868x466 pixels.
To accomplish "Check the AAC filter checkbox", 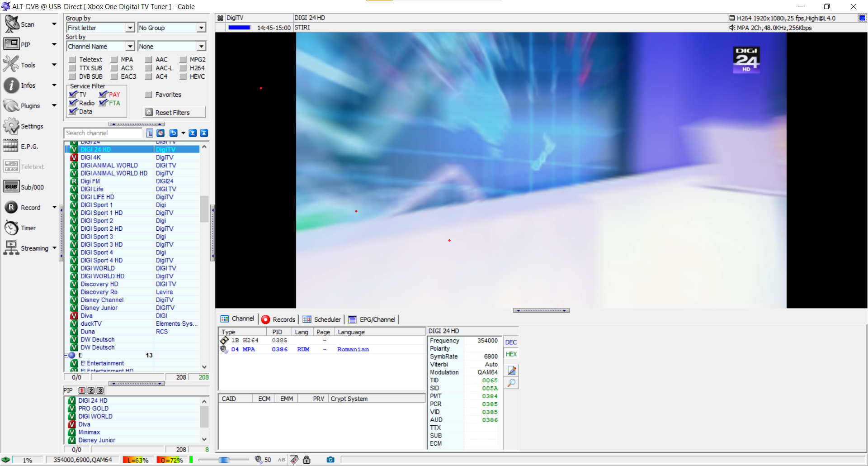I will [148, 59].
